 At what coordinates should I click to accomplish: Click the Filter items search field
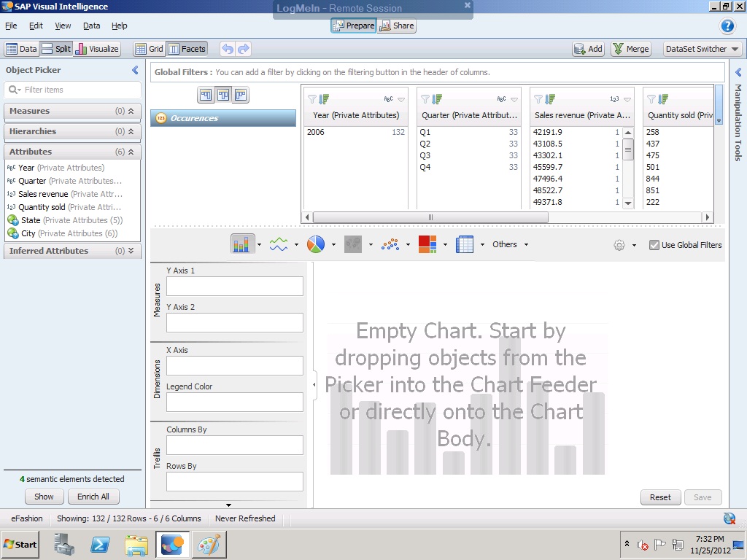point(72,90)
